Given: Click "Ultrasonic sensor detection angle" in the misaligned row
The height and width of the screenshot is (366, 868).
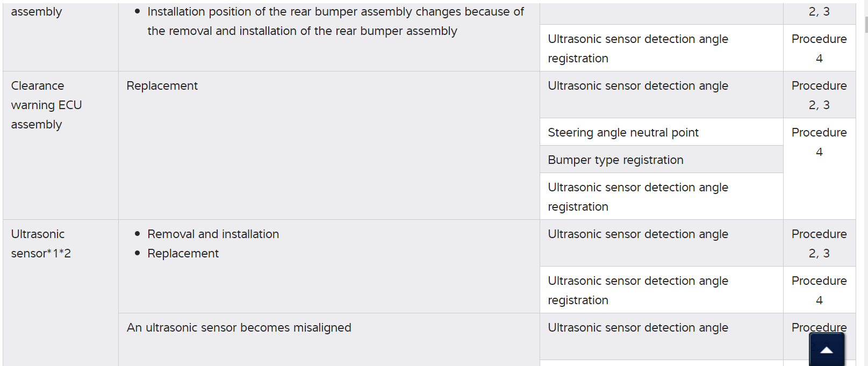Looking at the screenshot, I should click(x=637, y=328).
